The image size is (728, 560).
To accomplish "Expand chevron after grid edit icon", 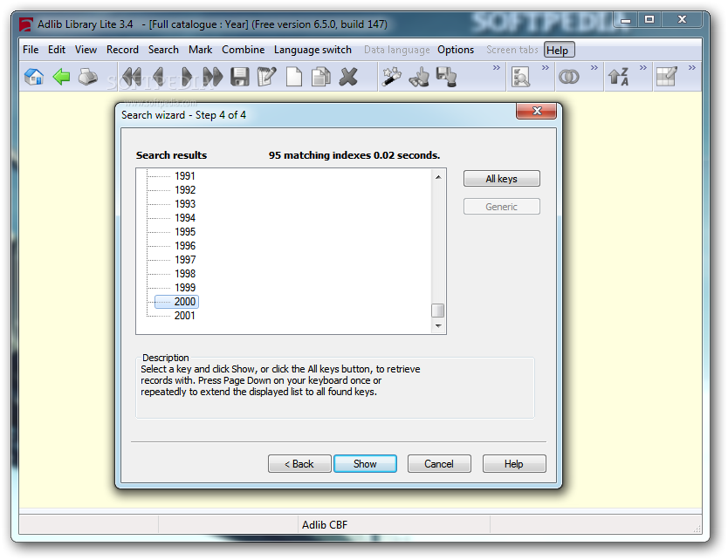I will click(x=692, y=68).
